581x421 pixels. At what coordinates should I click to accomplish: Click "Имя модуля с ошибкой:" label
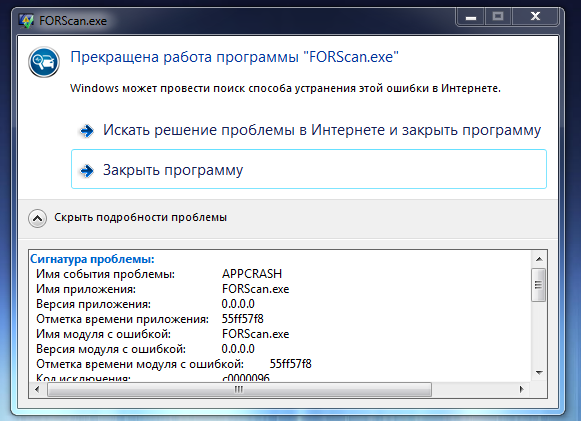tap(103, 334)
